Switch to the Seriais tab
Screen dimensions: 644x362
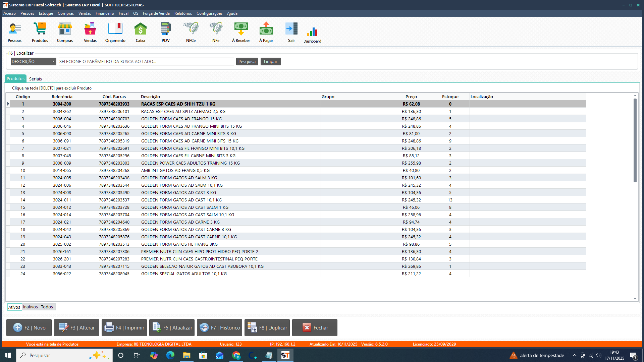coord(35,79)
